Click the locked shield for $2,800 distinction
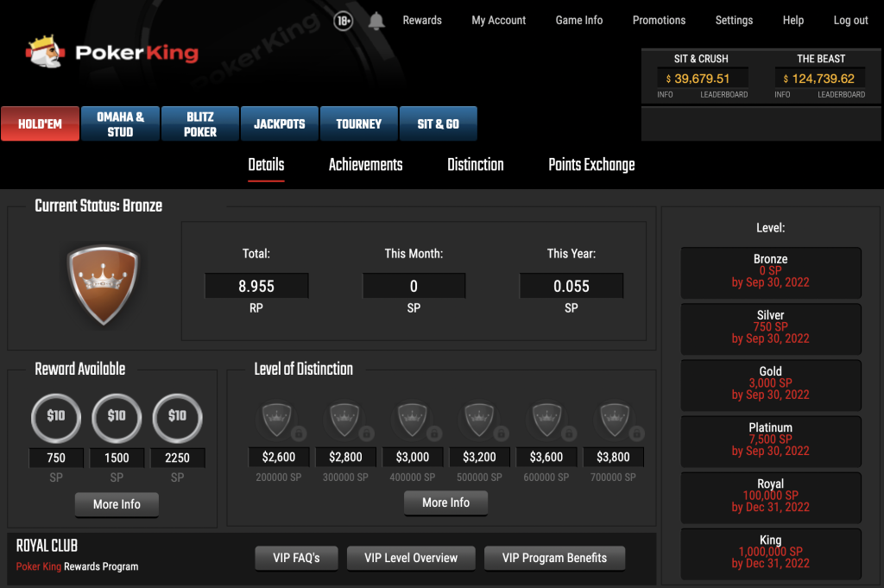The width and height of the screenshot is (884, 588). [x=345, y=420]
